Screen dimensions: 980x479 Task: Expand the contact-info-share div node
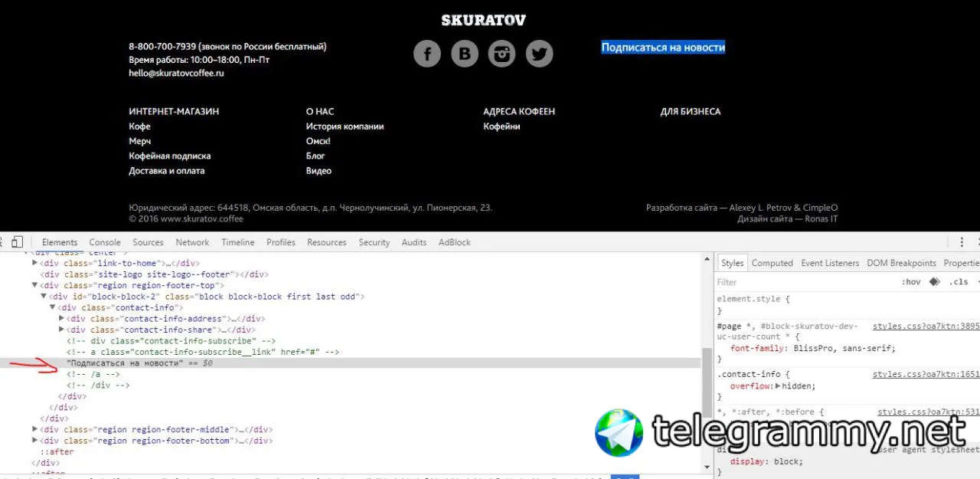pyautogui.click(x=62, y=330)
